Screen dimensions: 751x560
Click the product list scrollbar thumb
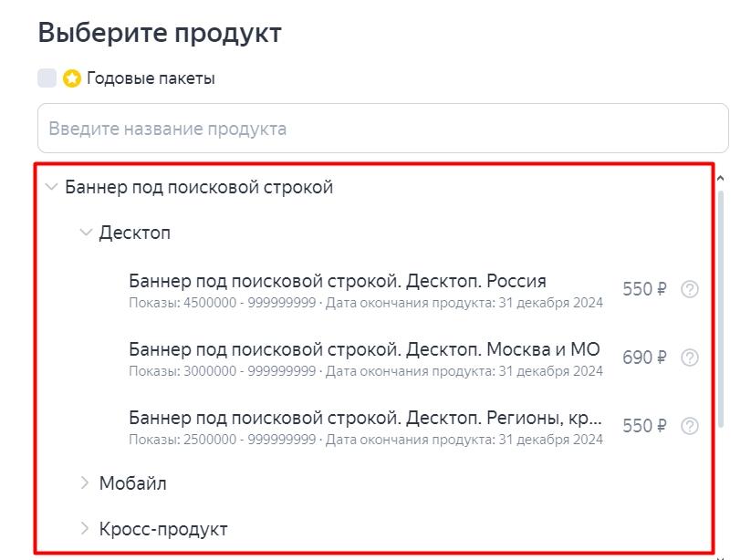pyautogui.click(x=721, y=306)
